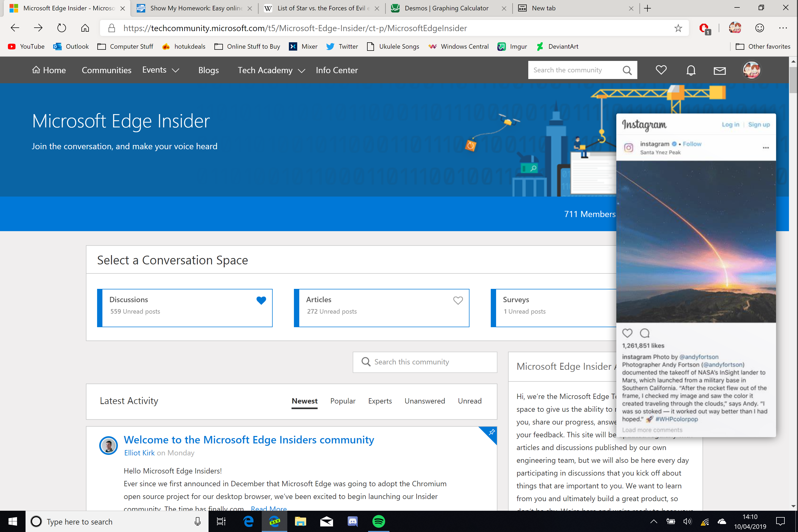Open Instagram post options with the ellipsis icon
This screenshot has height=532, width=798.
766,148
